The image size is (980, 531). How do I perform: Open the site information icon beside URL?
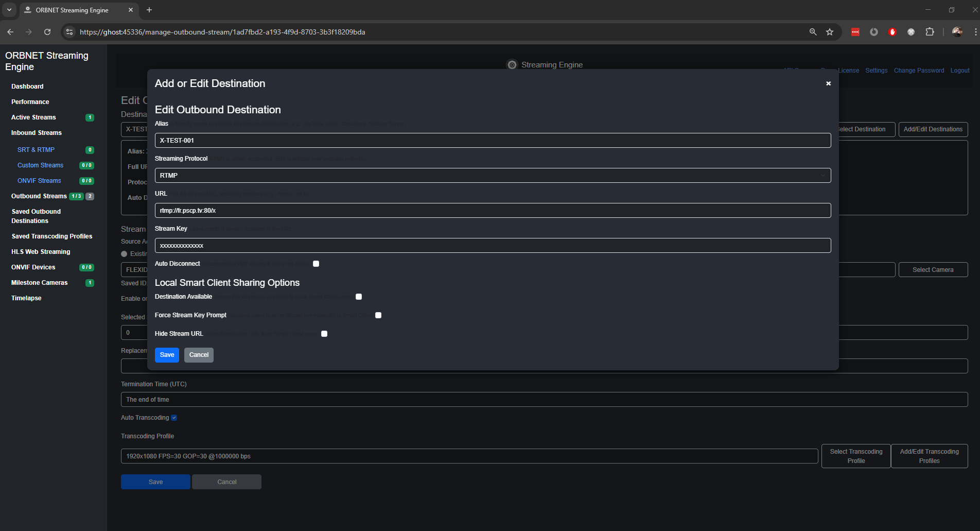[x=69, y=32]
